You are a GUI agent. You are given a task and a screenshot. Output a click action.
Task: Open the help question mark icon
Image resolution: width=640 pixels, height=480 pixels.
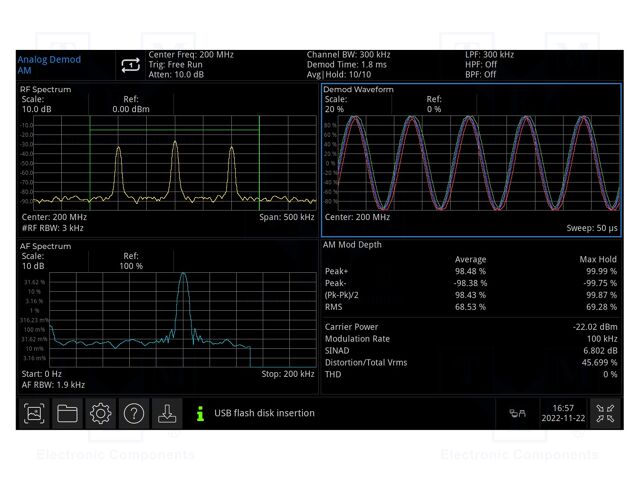click(133, 413)
